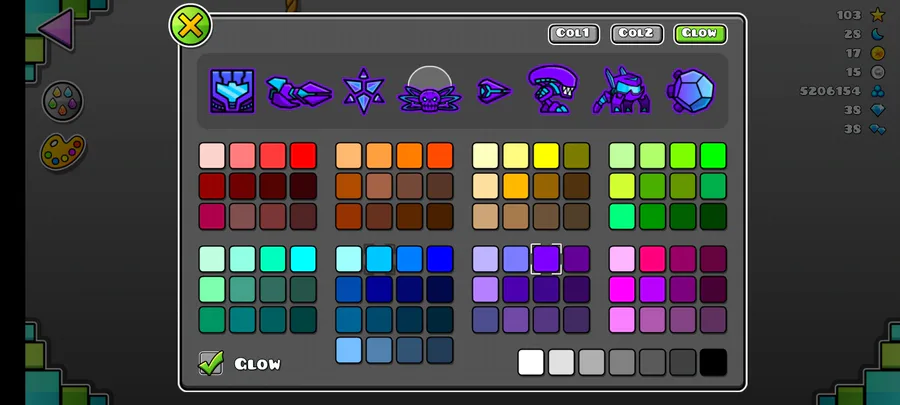Screen dimensions: 900x405
Task: Pick the black color swatch
Action: coord(713,362)
